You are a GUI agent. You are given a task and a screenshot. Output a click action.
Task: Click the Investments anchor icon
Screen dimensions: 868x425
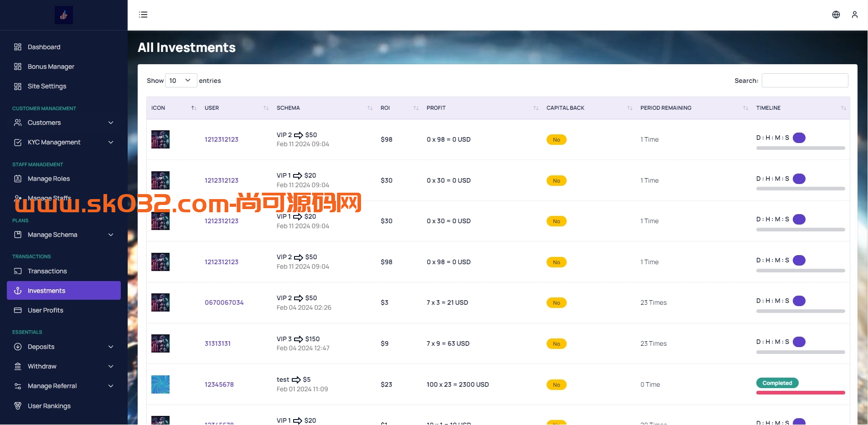[18, 291]
